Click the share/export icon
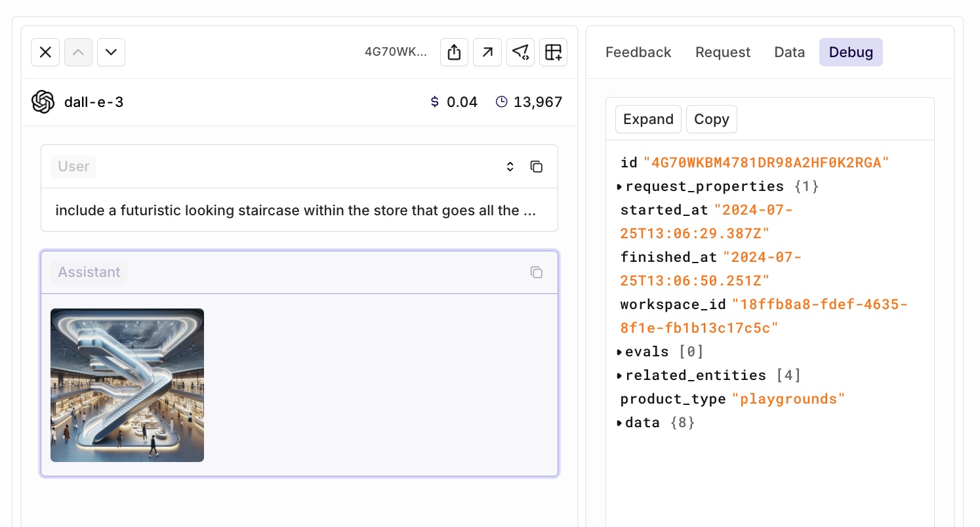The height and width of the screenshot is (527, 980). (454, 53)
